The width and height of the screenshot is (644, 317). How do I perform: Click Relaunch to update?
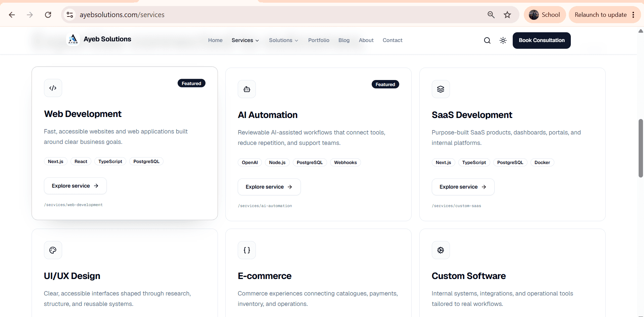(x=601, y=15)
